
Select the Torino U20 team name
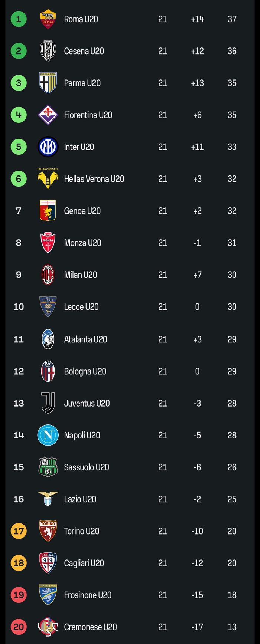(82, 531)
